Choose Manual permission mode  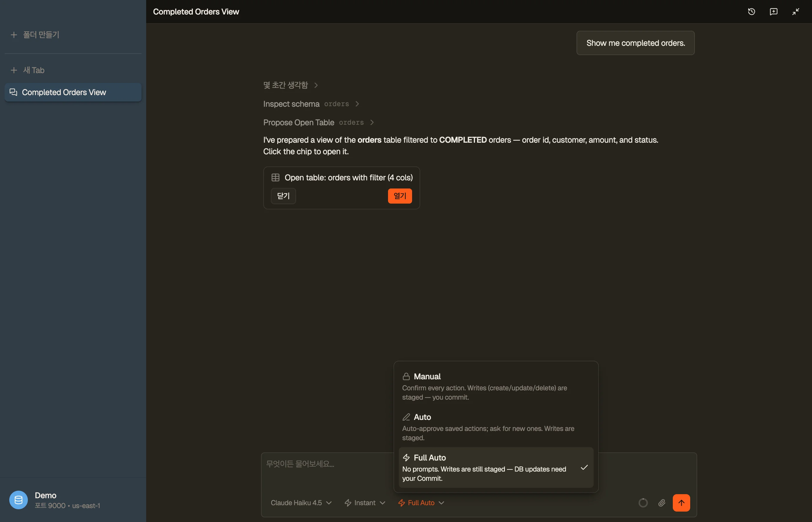pos(496,386)
